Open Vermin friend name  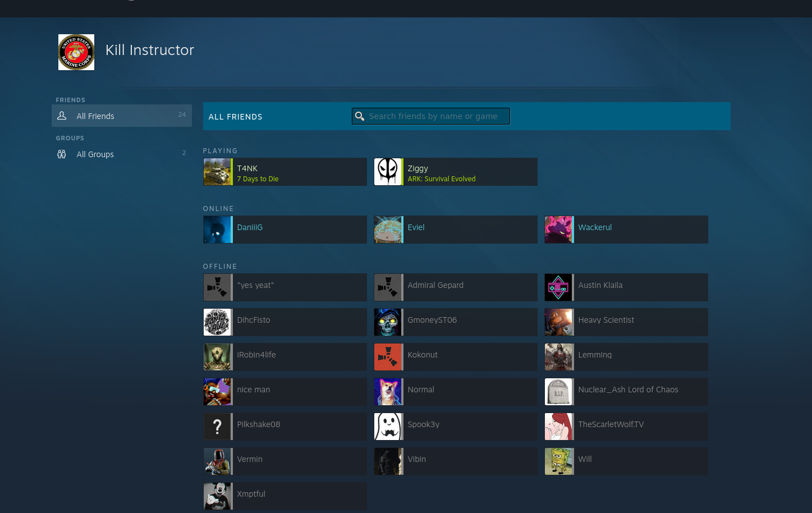coord(250,459)
